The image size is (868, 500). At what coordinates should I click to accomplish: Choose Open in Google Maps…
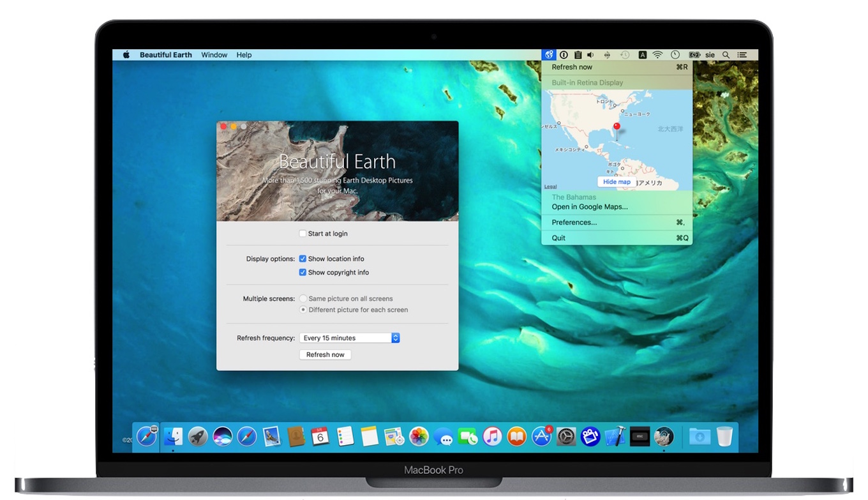[x=617, y=207]
